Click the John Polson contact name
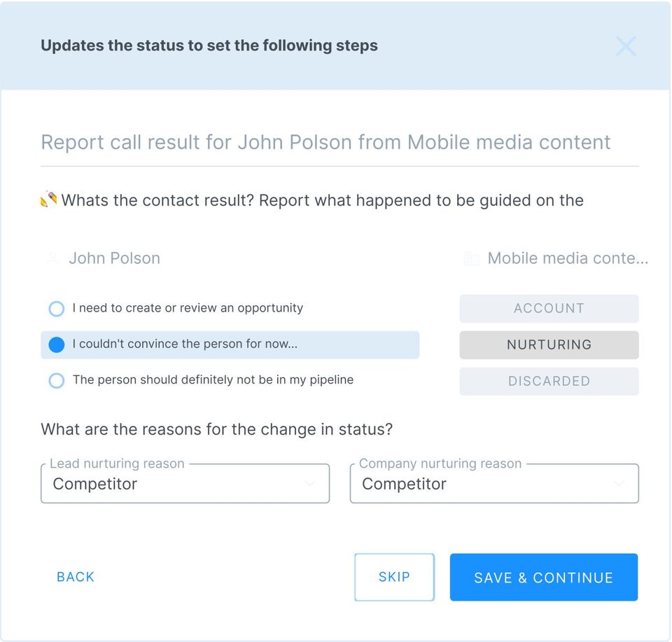The height and width of the screenshot is (642, 672). [x=115, y=258]
